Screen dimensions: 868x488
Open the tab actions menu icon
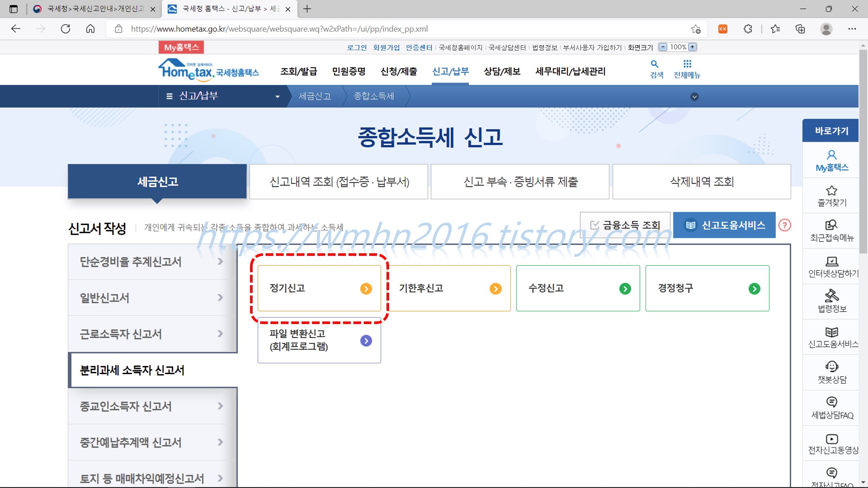(x=13, y=9)
